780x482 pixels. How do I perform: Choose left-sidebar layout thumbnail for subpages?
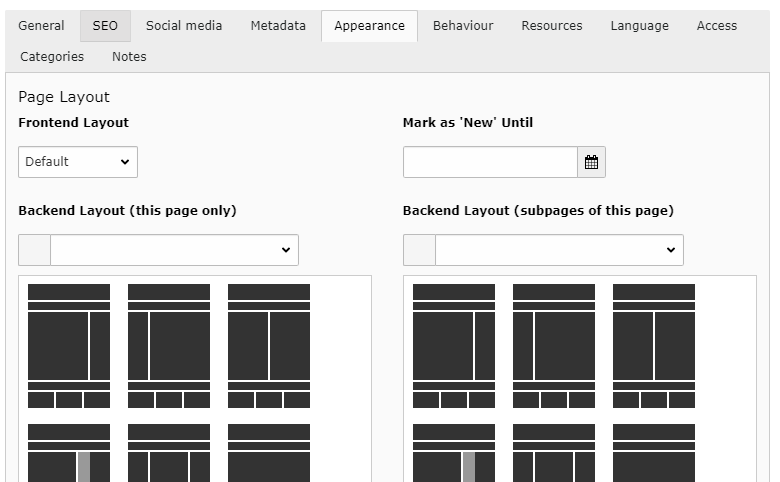554,346
